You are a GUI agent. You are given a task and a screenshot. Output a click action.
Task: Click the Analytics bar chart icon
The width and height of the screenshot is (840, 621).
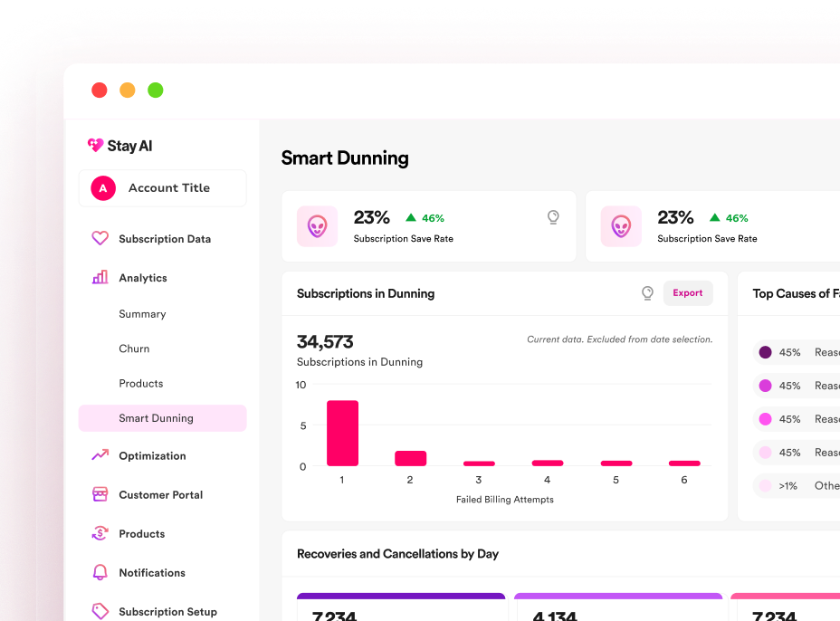coord(100,278)
